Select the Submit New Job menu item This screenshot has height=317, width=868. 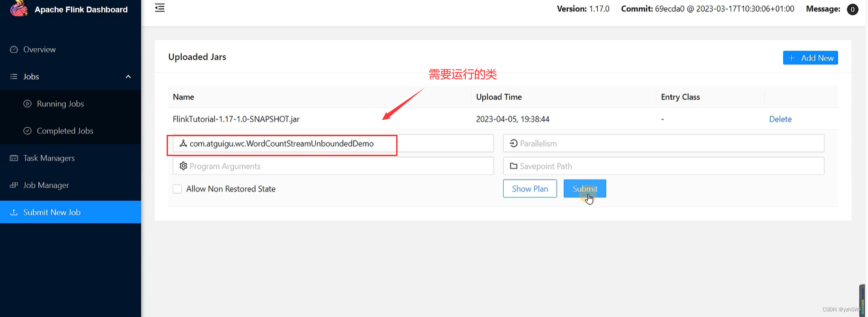click(71, 212)
